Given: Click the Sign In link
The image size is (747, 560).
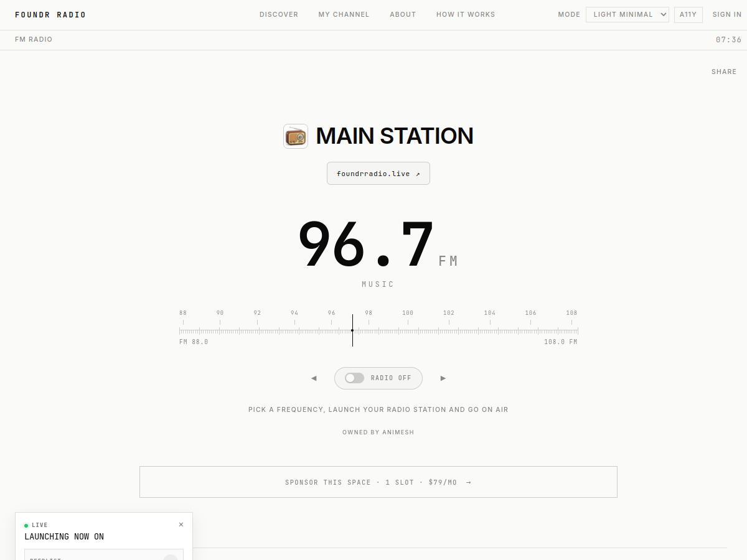Looking at the screenshot, I should pos(727,14).
